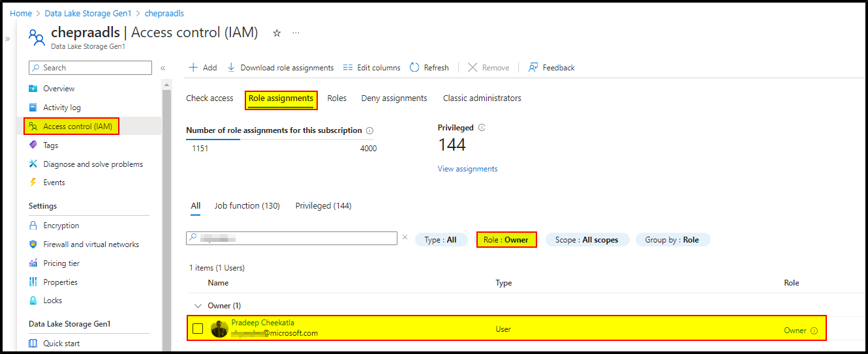Click the Encryption lock icon
Viewport: 868px width, 354px height.
point(33,226)
